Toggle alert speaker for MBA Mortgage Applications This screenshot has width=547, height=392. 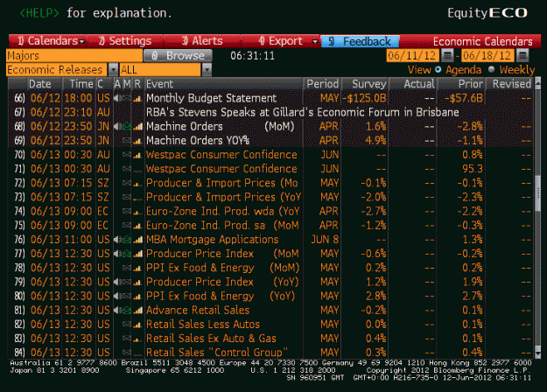[117, 240]
